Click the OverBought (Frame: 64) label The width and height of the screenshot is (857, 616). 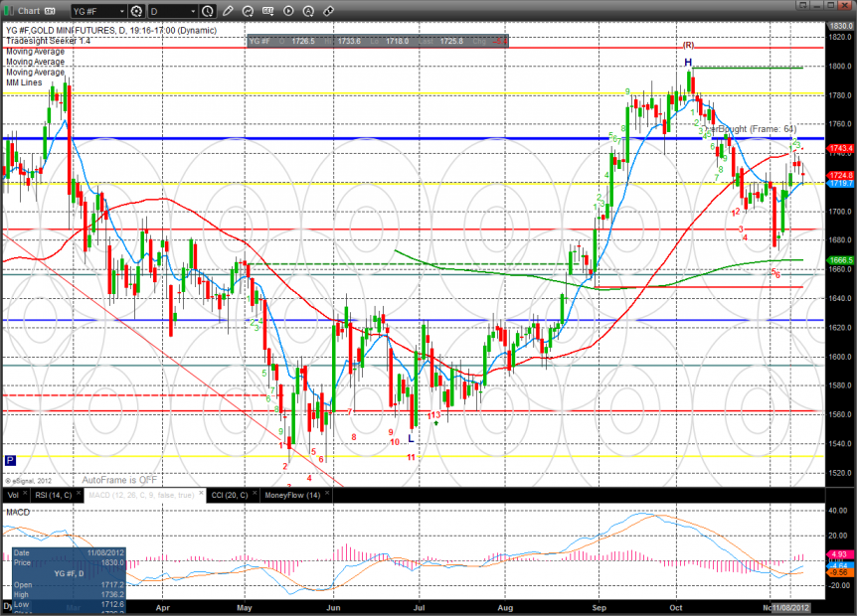coord(750,129)
